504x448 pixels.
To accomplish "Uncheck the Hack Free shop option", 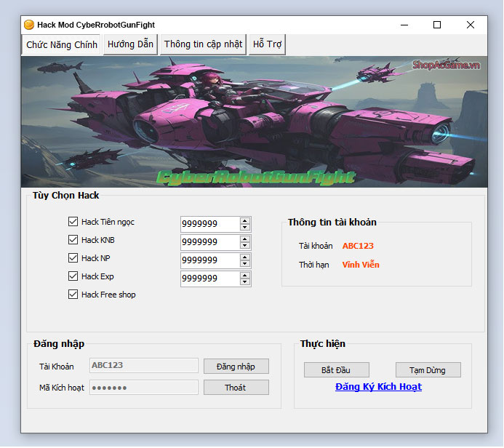I will click(73, 295).
